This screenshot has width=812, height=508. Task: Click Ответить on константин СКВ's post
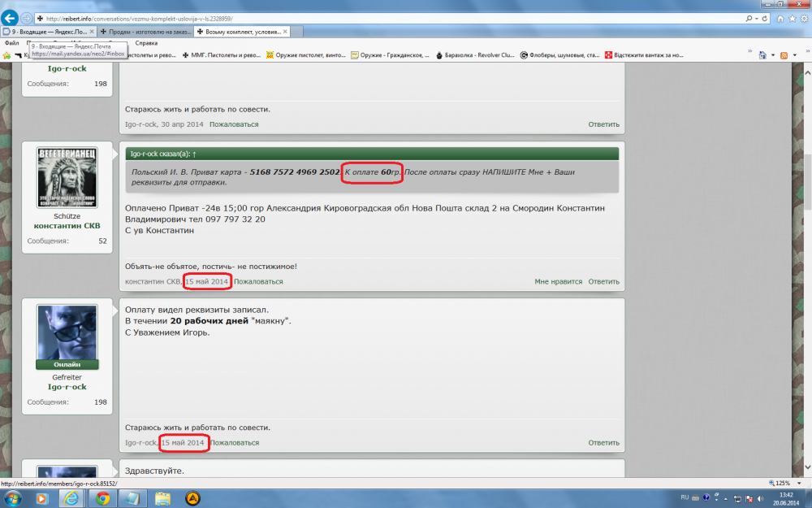(603, 281)
